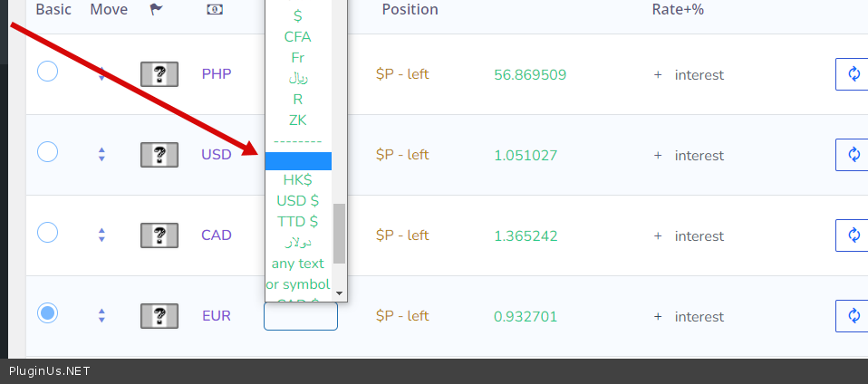Click the EUR row move handle arrows

click(x=101, y=316)
